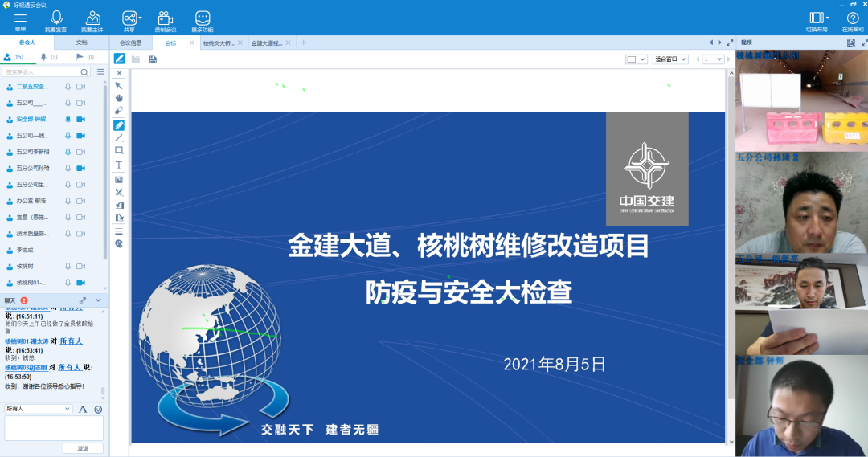
Task: Open the chat font style A icon
Action: (83, 410)
